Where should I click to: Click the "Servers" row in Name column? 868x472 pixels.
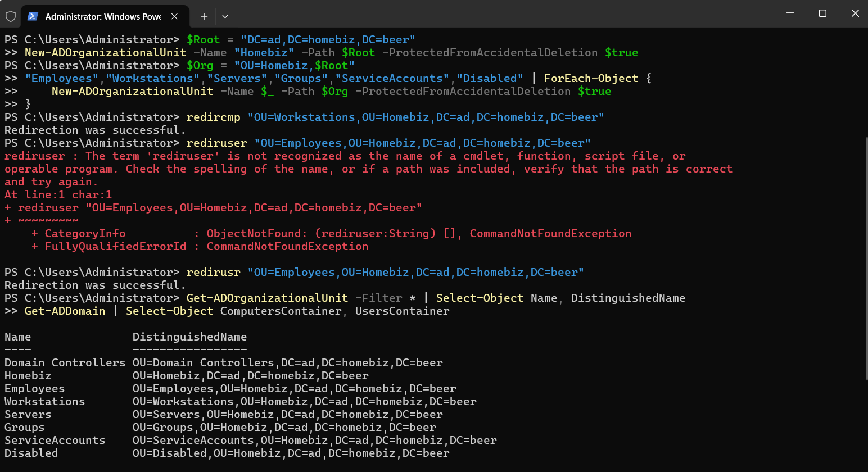click(x=28, y=414)
